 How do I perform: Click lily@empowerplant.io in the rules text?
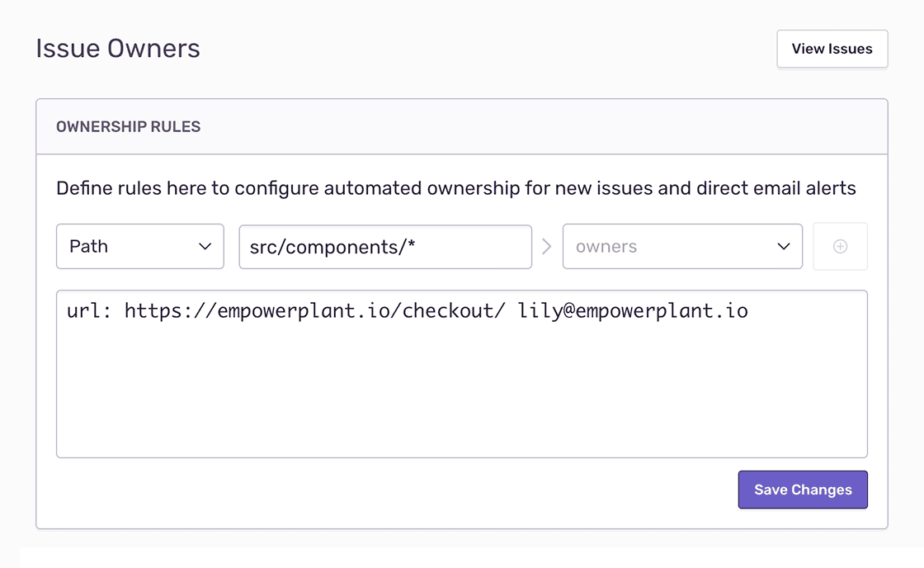pos(633,311)
